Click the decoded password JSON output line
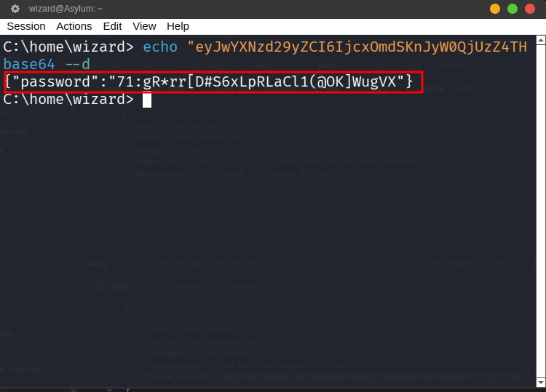 coord(211,82)
